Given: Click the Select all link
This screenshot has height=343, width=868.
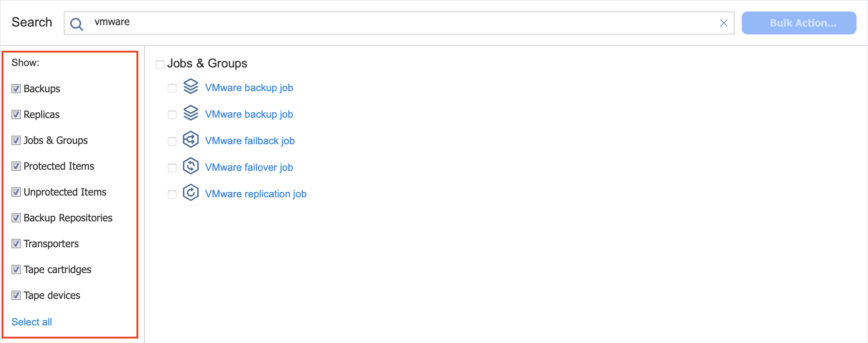Looking at the screenshot, I should (x=32, y=322).
